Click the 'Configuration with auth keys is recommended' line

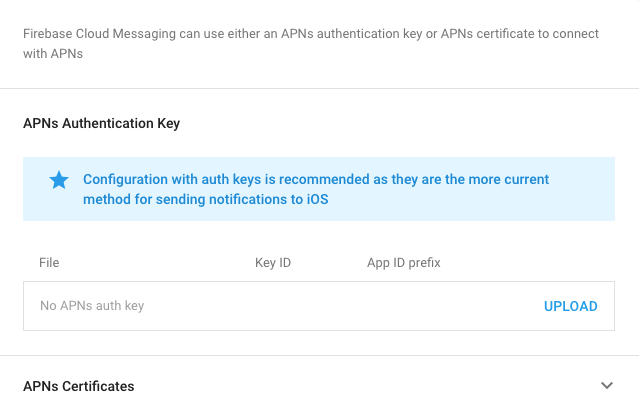tap(315, 180)
